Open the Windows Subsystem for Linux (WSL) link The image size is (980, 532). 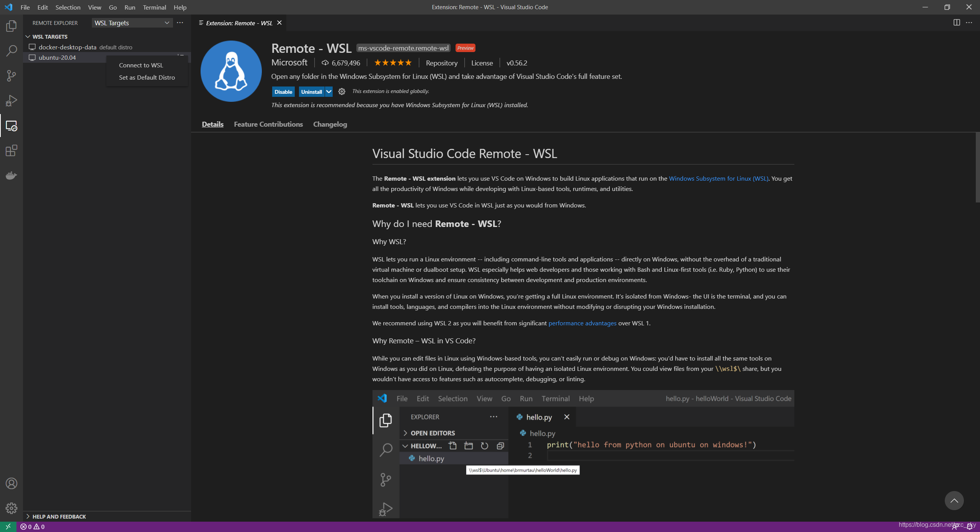click(719, 178)
